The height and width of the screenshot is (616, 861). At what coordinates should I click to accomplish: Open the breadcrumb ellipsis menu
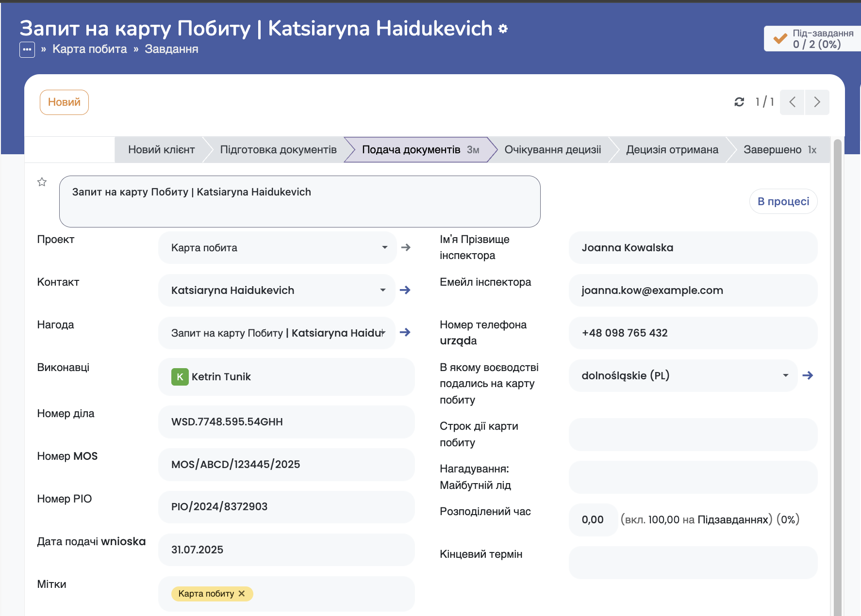27,49
